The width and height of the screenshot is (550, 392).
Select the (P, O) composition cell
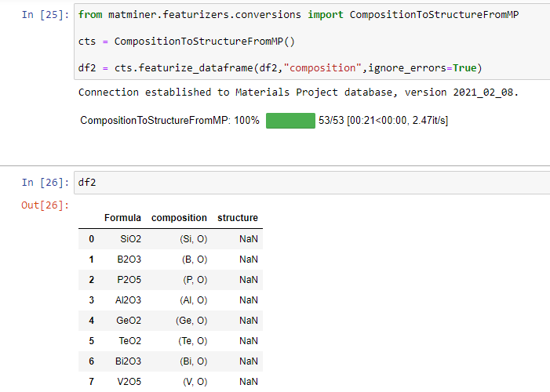[x=191, y=279]
